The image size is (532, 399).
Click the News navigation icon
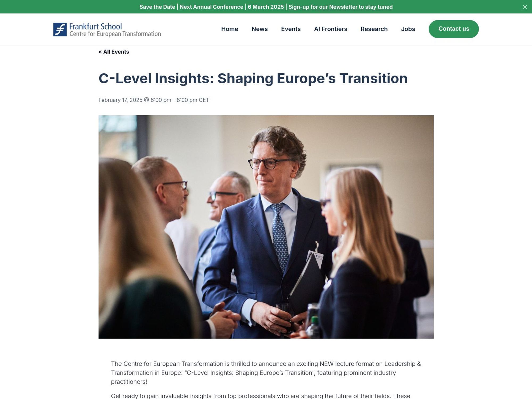[259, 28]
